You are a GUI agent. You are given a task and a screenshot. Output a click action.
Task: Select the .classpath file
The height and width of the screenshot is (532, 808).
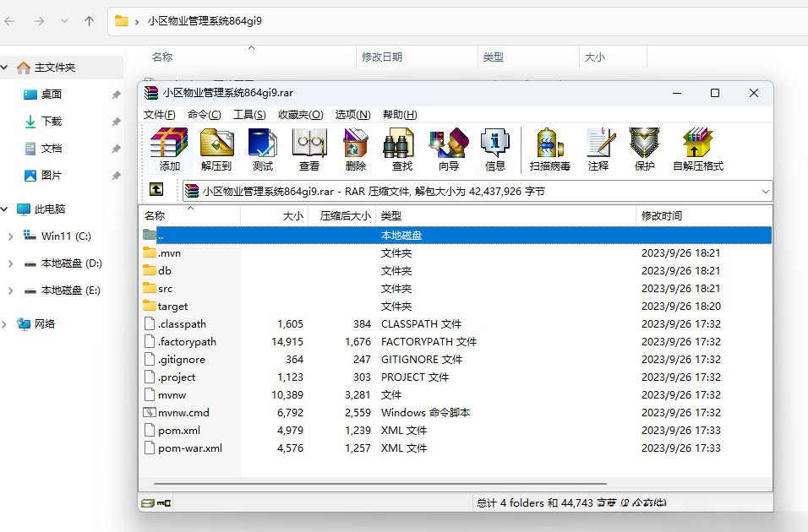(456, 324)
